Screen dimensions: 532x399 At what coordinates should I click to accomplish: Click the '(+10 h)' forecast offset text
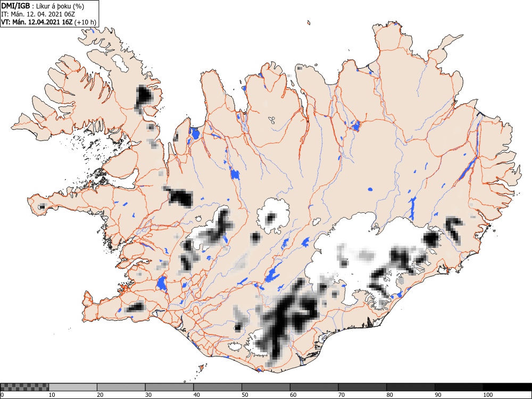point(85,23)
